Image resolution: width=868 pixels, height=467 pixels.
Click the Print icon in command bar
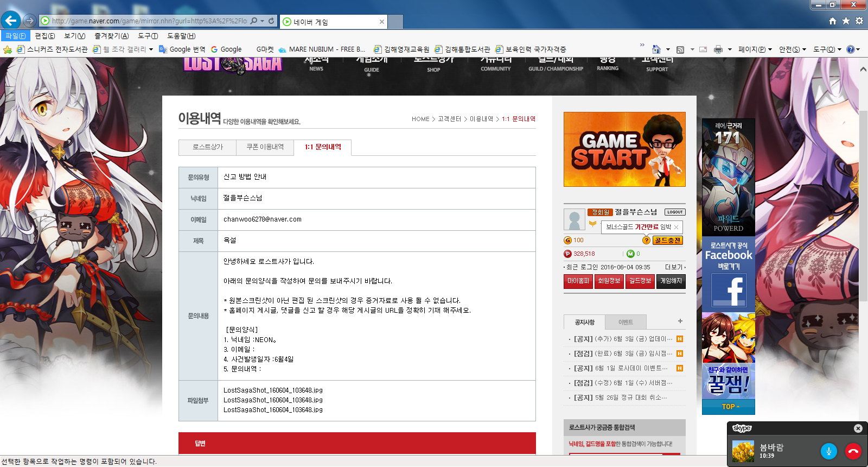(718, 49)
